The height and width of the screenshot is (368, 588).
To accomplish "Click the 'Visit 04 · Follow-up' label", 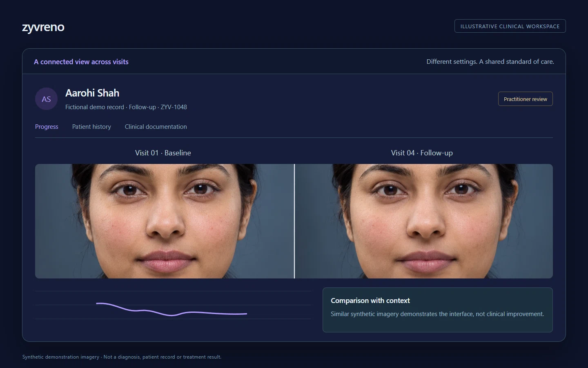I will pyautogui.click(x=422, y=153).
